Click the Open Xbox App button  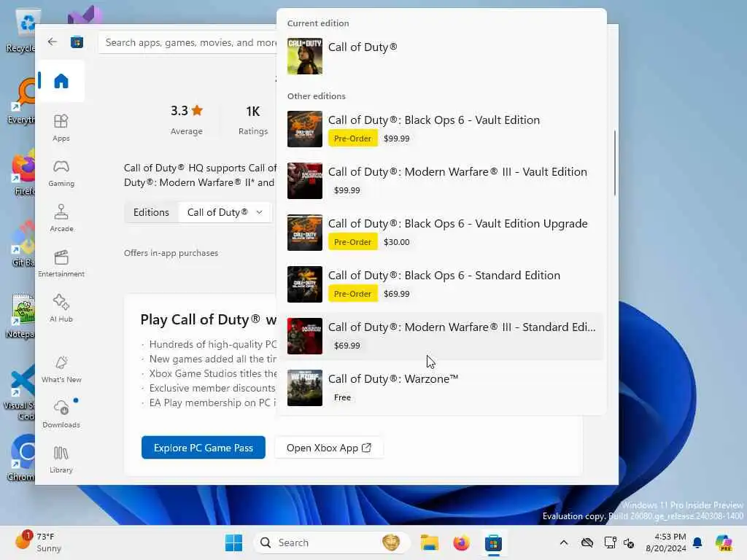coord(329,448)
